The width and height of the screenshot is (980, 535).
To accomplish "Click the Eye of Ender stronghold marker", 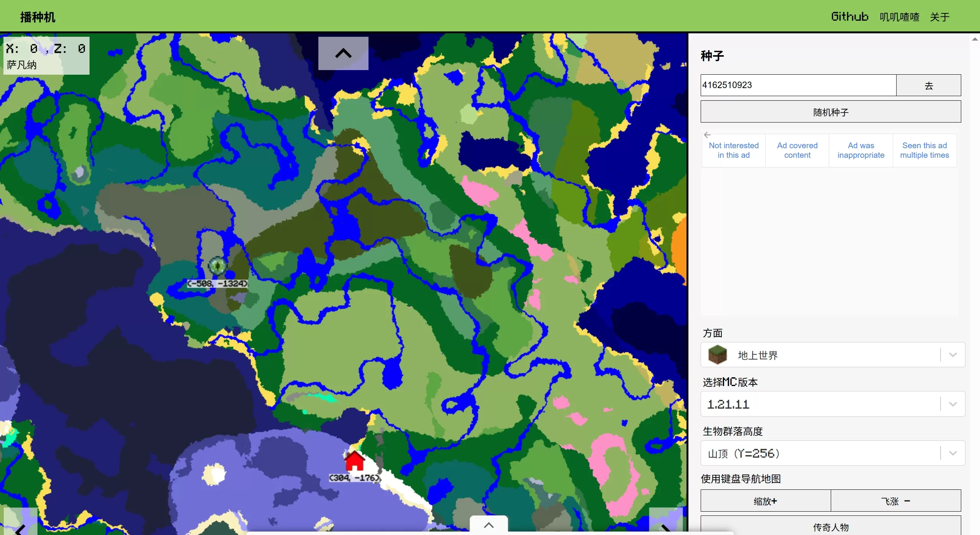I will point(217,266).
